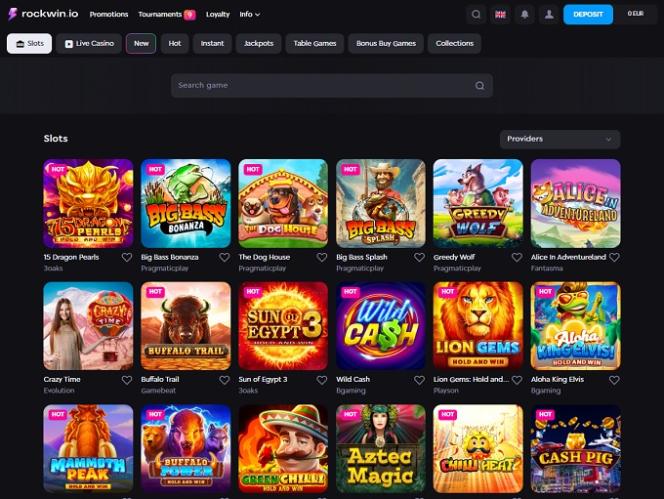Toggle favorite heart for Wild Cash
664x499 pixels.
419,380
